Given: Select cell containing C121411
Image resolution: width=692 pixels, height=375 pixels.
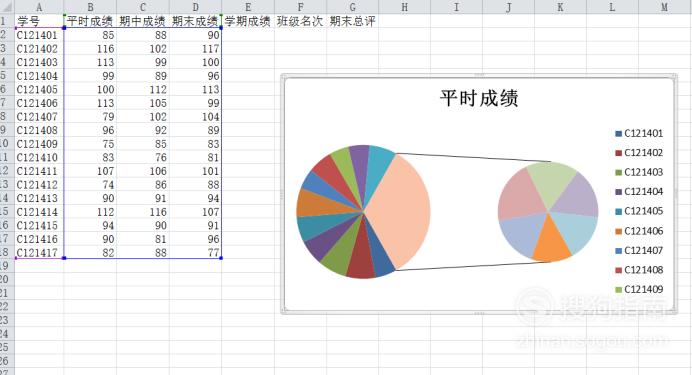Looking at the screenshot, I should pos(39,171).
